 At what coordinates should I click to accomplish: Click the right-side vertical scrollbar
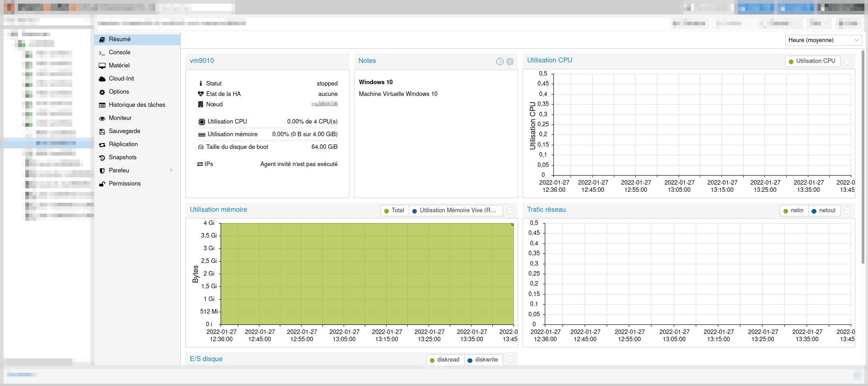point(863,156)
